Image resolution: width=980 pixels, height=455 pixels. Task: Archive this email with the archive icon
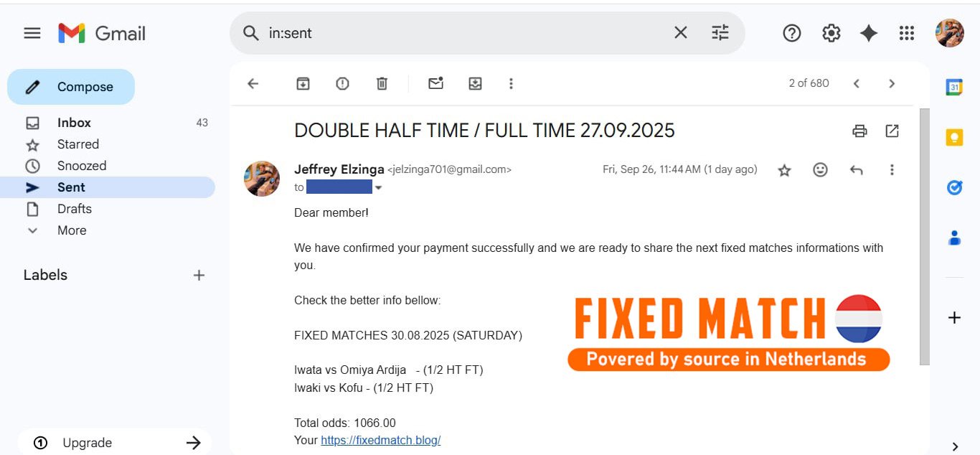tap(303, 84)
